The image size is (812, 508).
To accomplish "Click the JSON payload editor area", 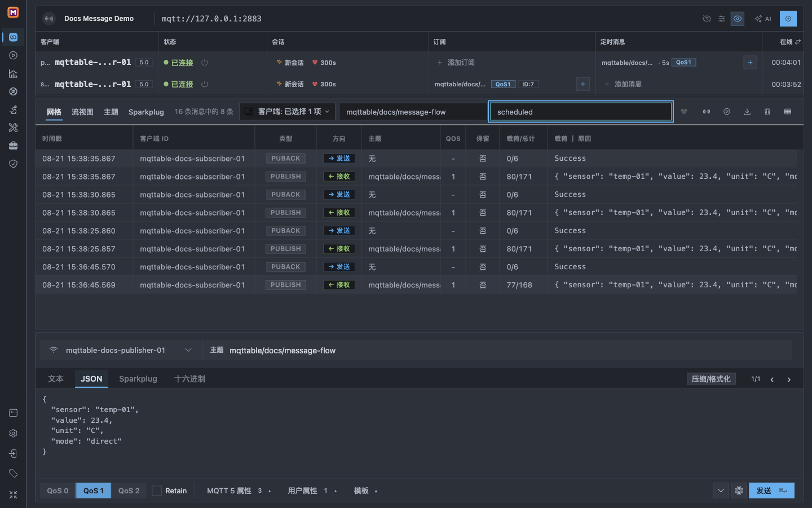I will pyautogui.click(x=420, y=433).
